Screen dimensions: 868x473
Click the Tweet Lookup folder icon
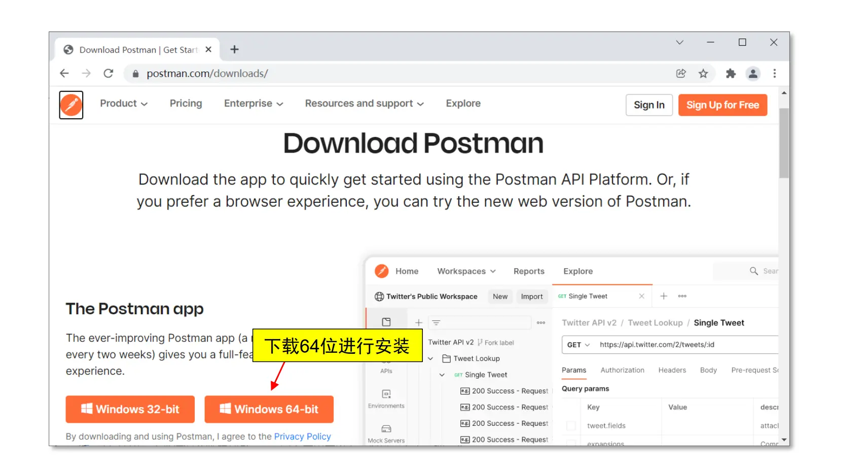point(446,358)
